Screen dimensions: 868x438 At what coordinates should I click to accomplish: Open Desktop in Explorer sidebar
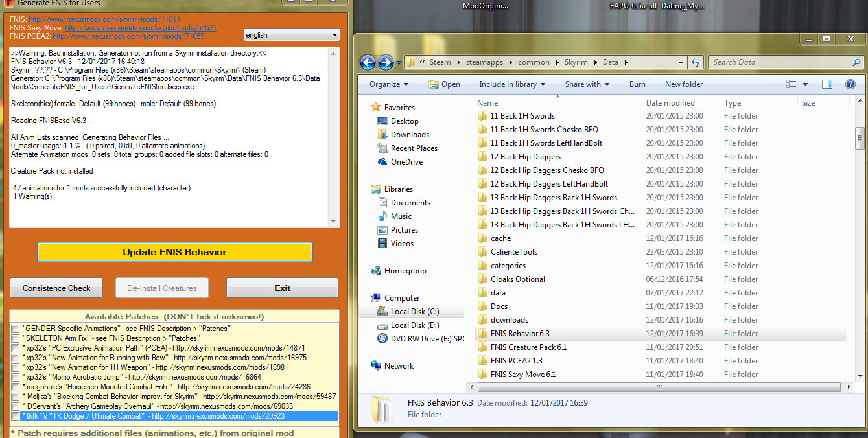(405, 121)
